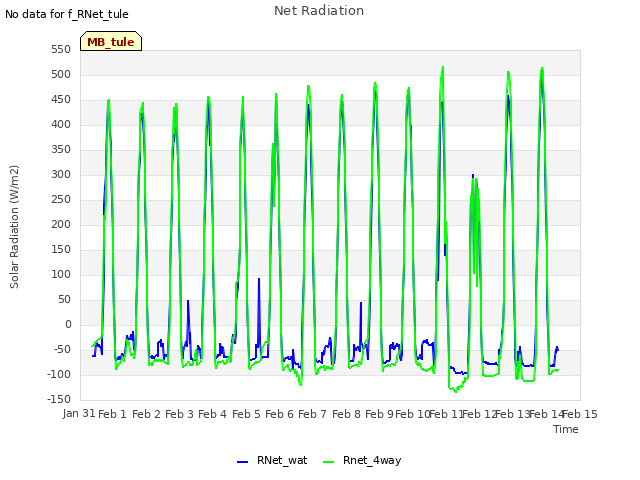This screenshot has width=640, height=480.
Task: Click the 550 y-axis value
Action: point(61,49)
